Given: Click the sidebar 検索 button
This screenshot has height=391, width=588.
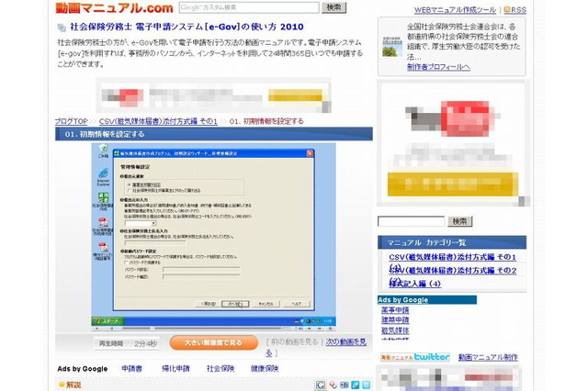Looking at the screenshot, I should point(459,221).
